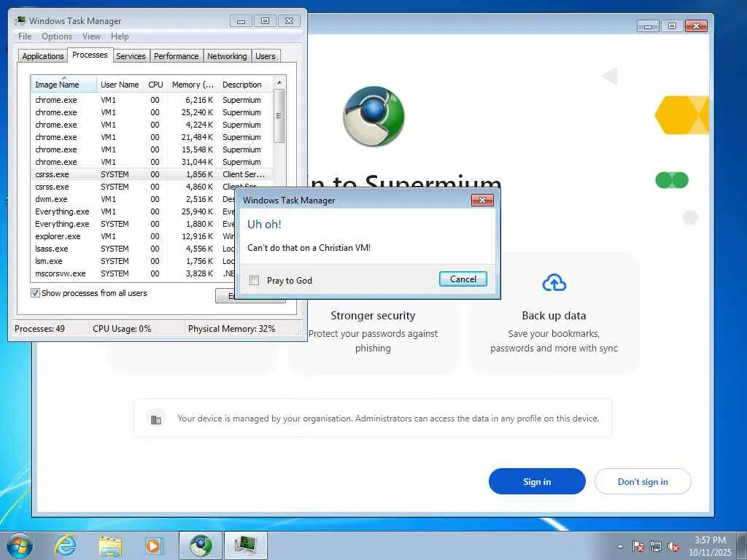Screen dimensions: 747x560
Task: Switch to Supermium taskbar button
Action: pos(201,545)
